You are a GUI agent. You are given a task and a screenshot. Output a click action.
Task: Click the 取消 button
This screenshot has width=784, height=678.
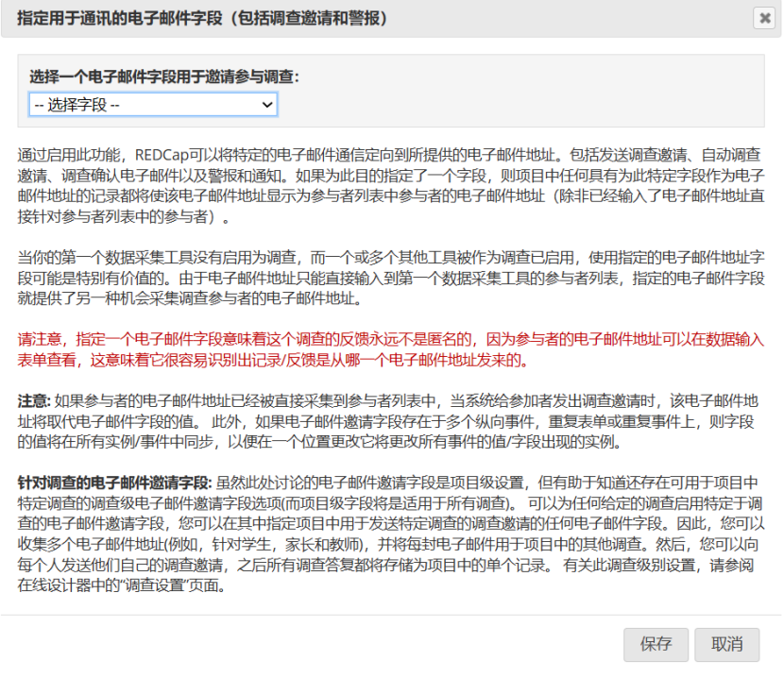[727, 644]
